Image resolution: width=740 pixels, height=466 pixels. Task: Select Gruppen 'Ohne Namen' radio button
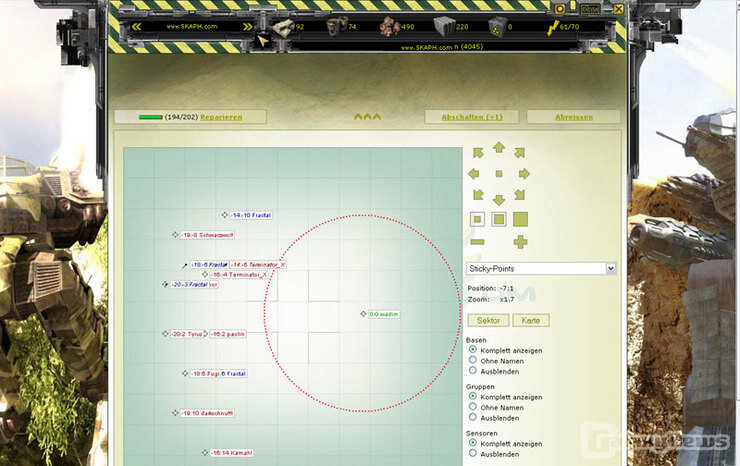click(x=473, y=407)
